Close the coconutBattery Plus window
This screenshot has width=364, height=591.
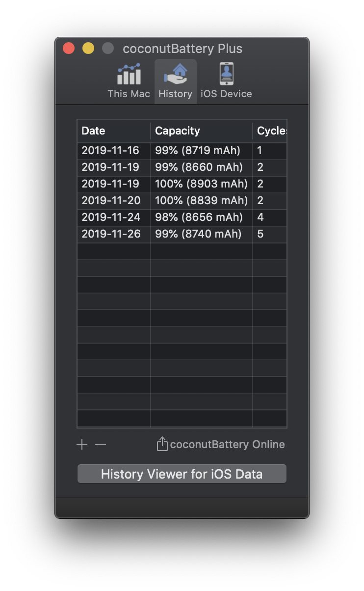(x=69, y=49)
